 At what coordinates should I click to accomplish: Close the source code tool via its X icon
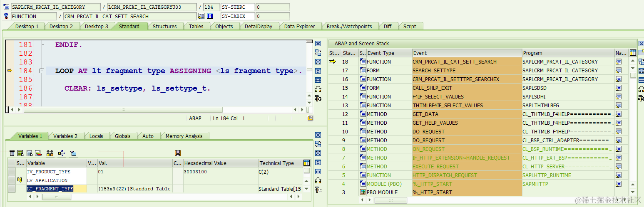tap(318, 43)
